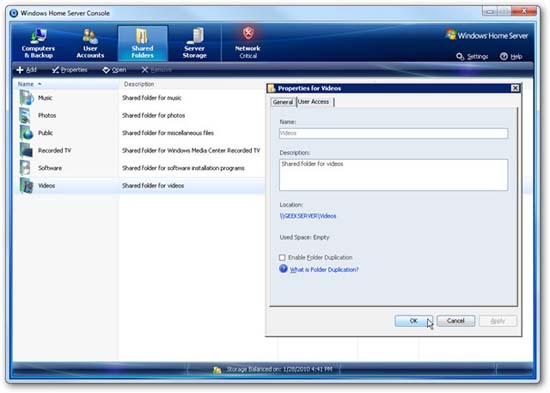This screenshot has height=393, width=550.
Task: Click inside the Description text box
Action: pos(393,175)
